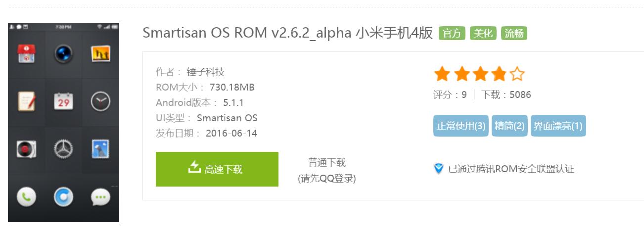This screenshot has width=644, height=239.
Task: Click the music turntable icon
Action: [27, 148]
